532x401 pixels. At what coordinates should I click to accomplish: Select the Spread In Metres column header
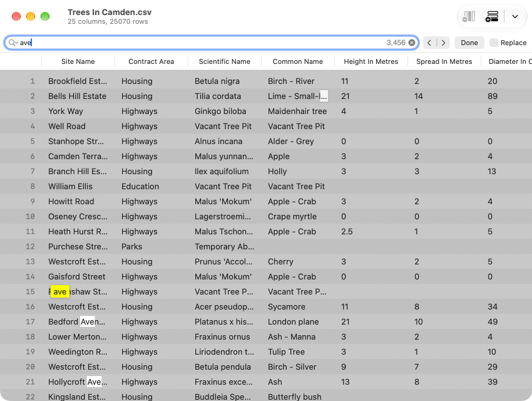[x=444, y=61]
